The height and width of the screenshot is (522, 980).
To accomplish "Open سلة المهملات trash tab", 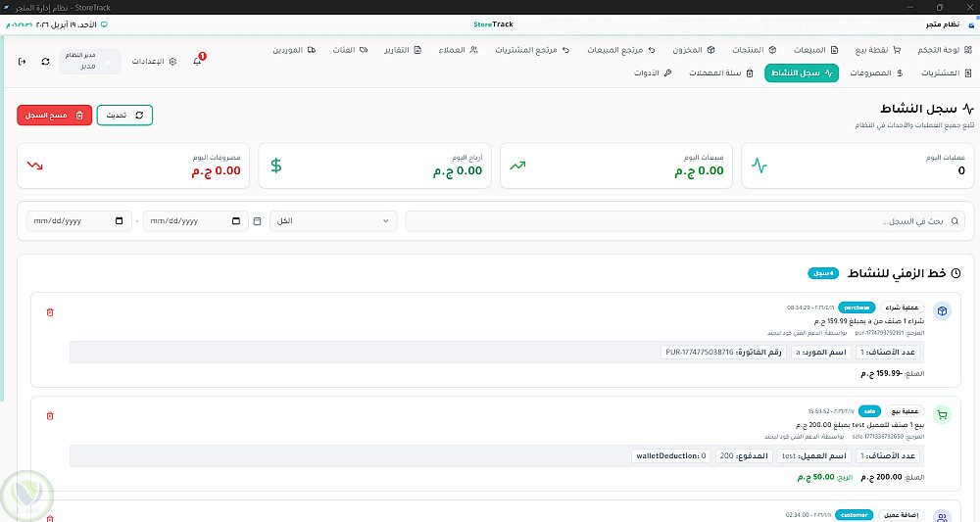I will [x=720, y=73].
